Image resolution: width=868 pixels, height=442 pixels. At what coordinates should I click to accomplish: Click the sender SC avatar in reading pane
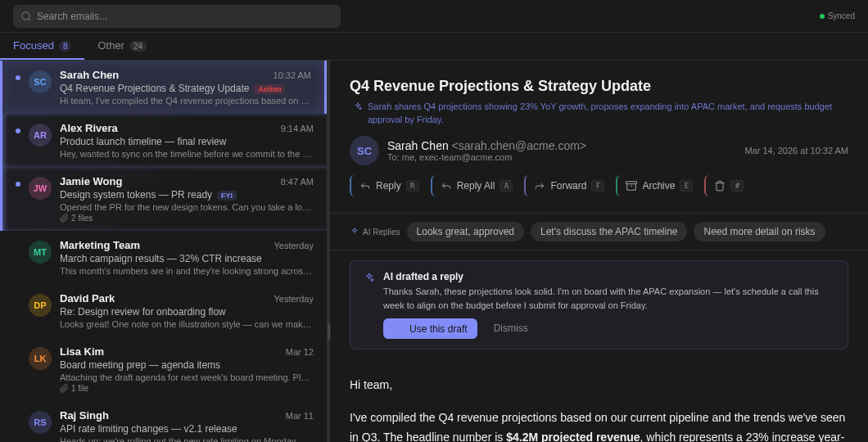364,151
